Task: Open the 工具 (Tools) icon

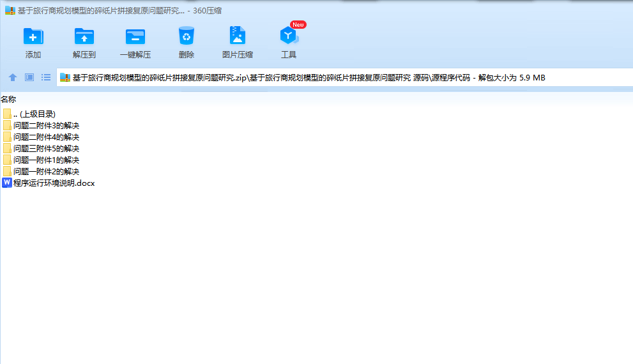Action: [289, 36]
